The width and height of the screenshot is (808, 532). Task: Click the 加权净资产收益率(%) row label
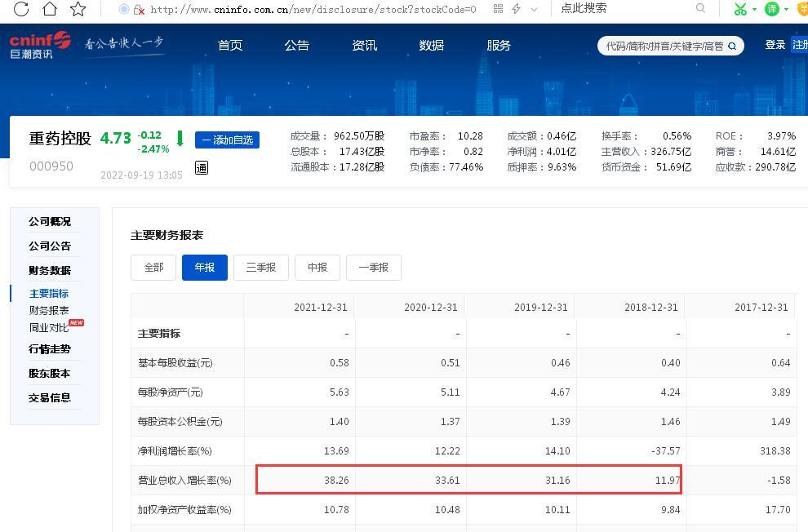click(x=184, y=510)
